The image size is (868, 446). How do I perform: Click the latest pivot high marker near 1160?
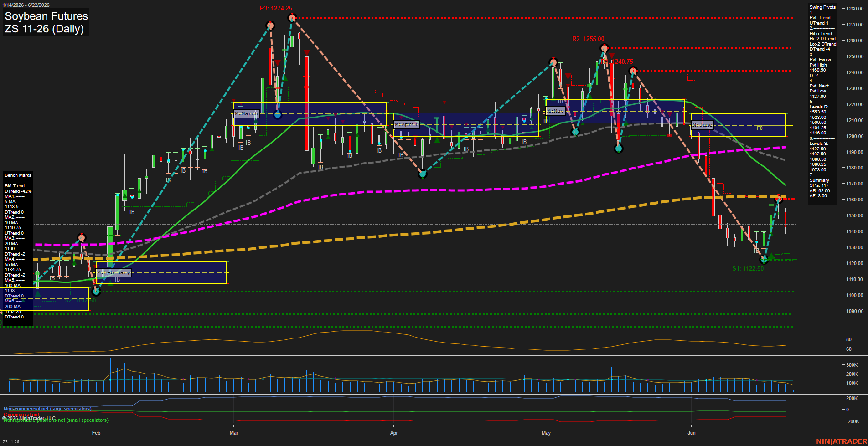[779, 199]
